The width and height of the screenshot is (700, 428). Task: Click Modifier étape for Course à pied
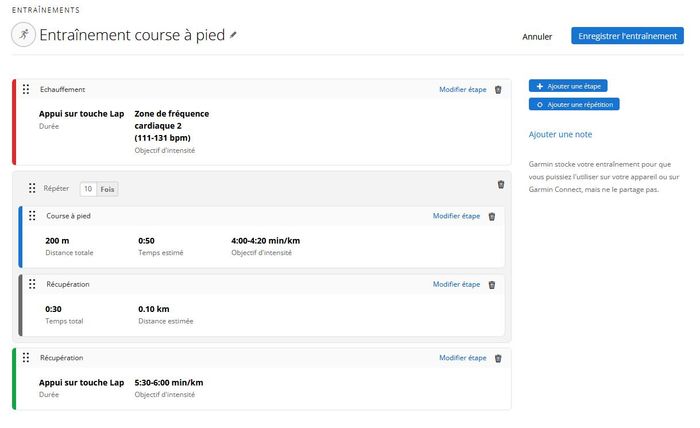tap(456, 216)
